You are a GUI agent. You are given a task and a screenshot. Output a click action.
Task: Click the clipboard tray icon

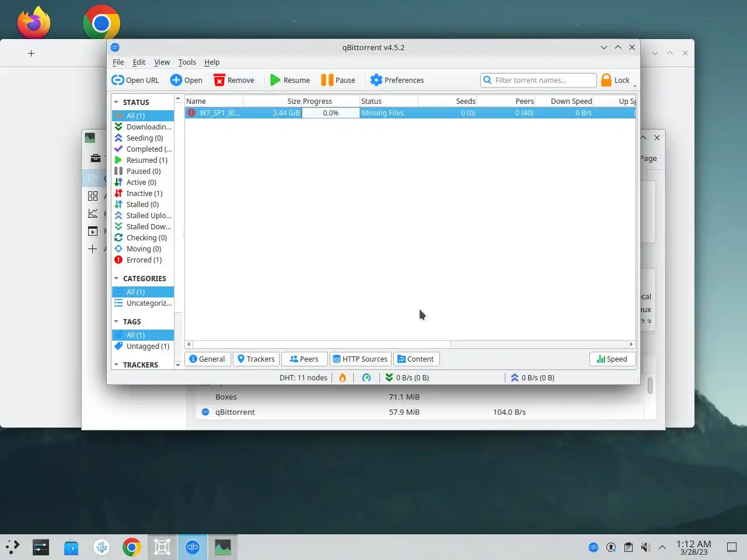[x=629, y=547]
